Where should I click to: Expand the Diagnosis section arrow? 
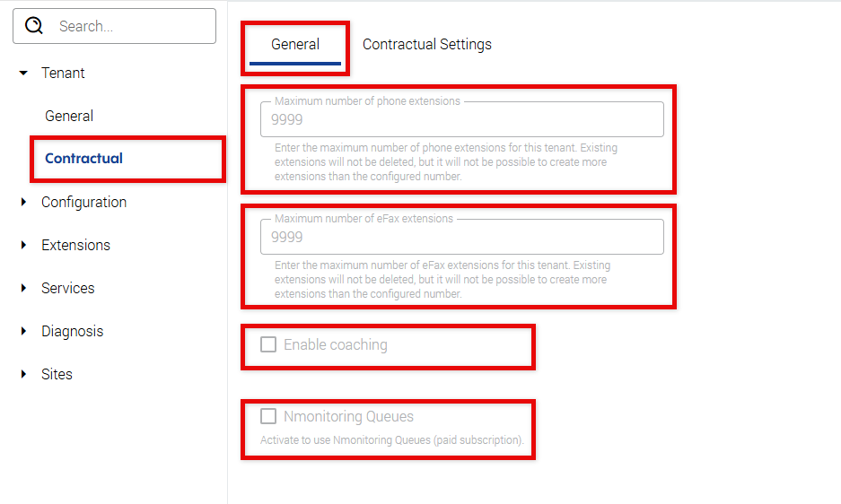23,332
